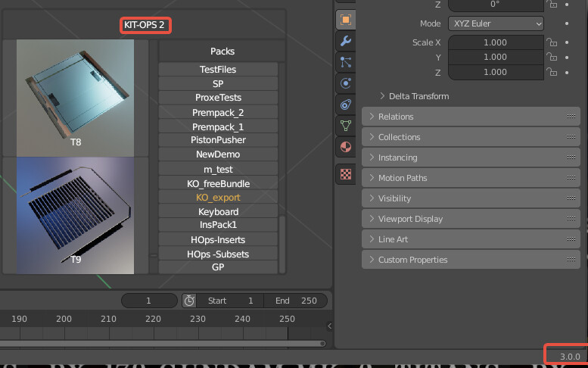Viewport: 588px width, 368px height.
Task: Open the Object properties tab
Action: (x=346, y=20)
